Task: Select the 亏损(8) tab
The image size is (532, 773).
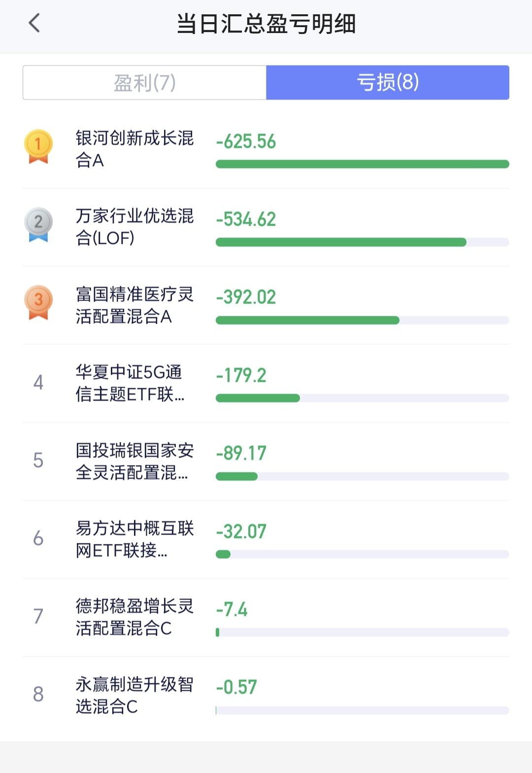Action: [x=388, y=82]
